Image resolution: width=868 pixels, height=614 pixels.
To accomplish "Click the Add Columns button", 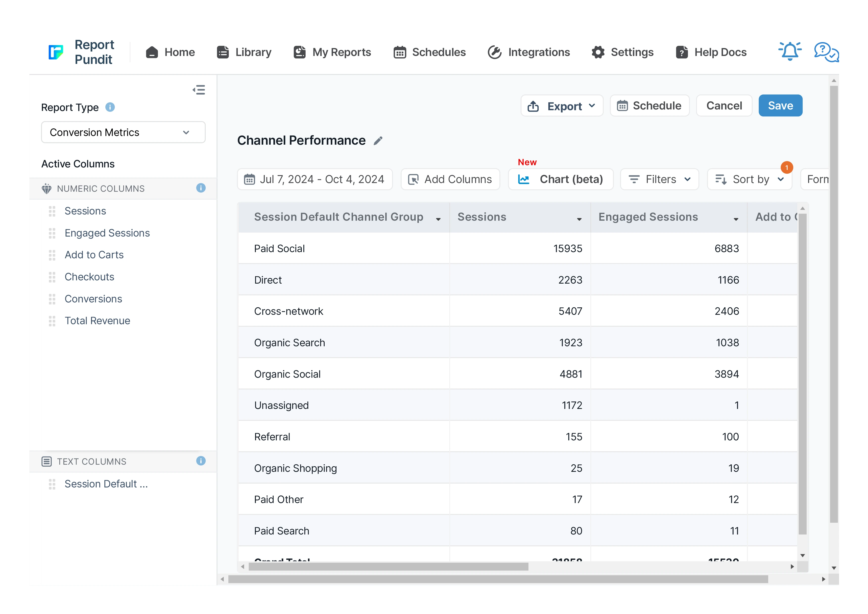I will click(x=450, y=179).
